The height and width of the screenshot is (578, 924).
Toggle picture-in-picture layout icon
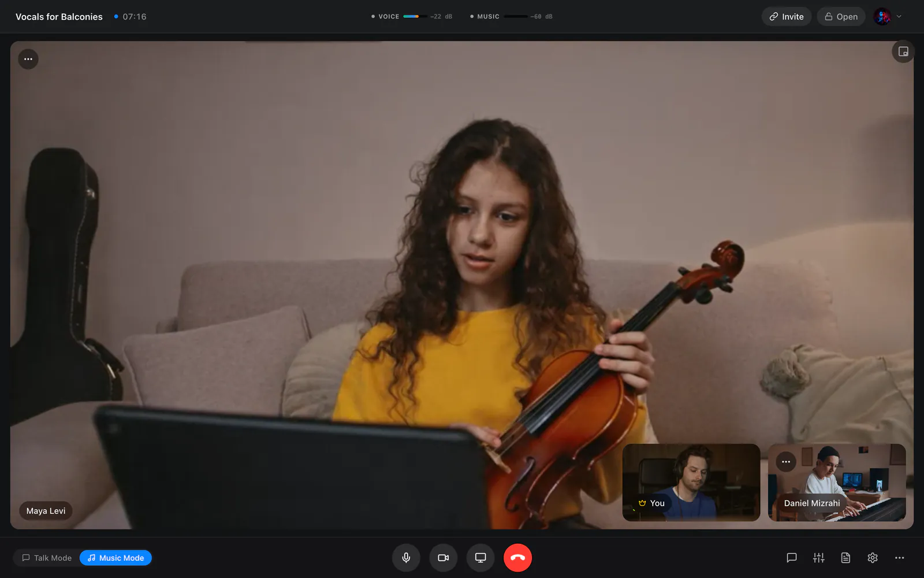(x=903, y=51)
